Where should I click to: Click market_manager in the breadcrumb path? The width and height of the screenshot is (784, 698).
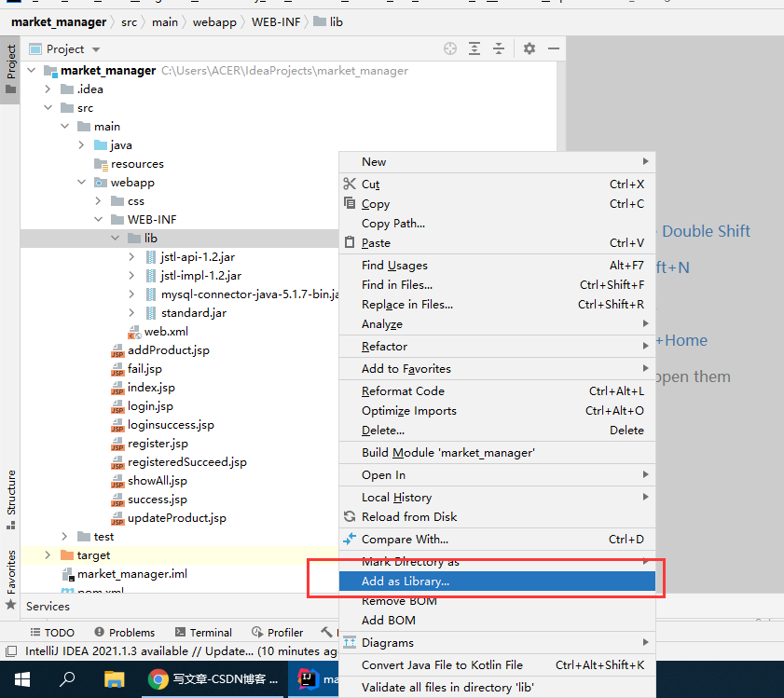click(x=59, y=22)
